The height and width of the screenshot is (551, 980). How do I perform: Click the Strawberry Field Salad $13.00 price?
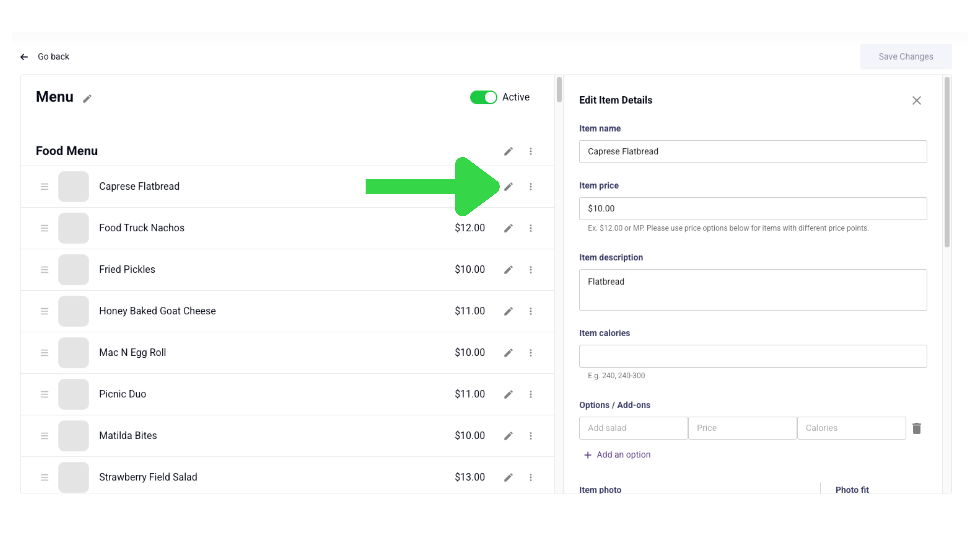(470, 477)
